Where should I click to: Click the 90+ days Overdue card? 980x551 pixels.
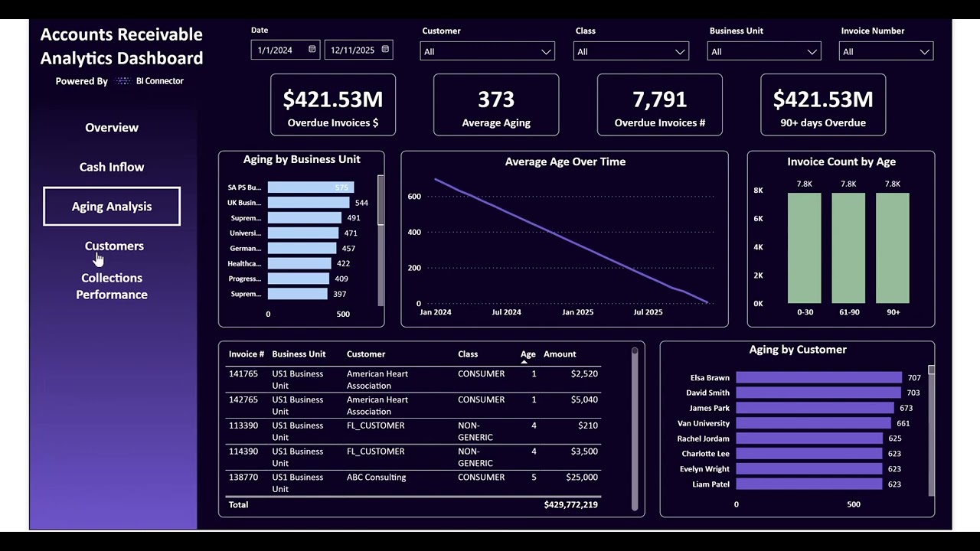pyautogui.click(x=823, y=105)
